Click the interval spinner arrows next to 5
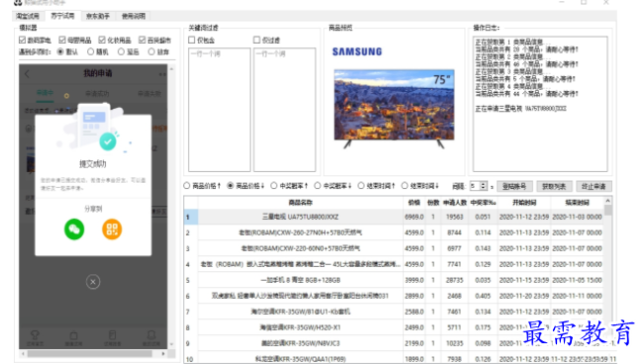643x364 pixels. 484,186
